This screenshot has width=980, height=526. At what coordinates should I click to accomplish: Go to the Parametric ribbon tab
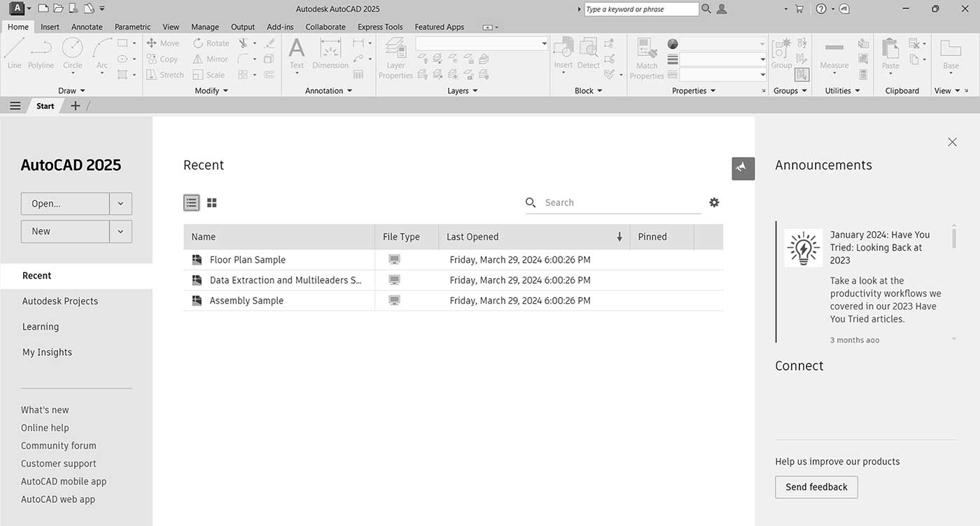133,27
